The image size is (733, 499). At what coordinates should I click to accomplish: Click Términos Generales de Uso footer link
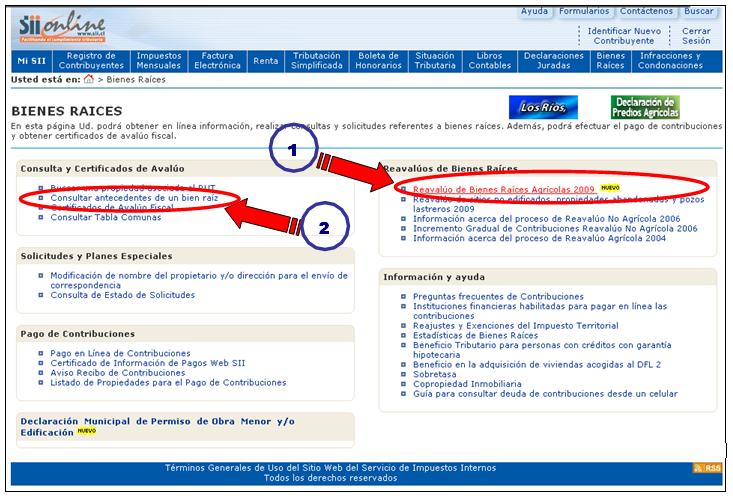(x=331, y=468)
